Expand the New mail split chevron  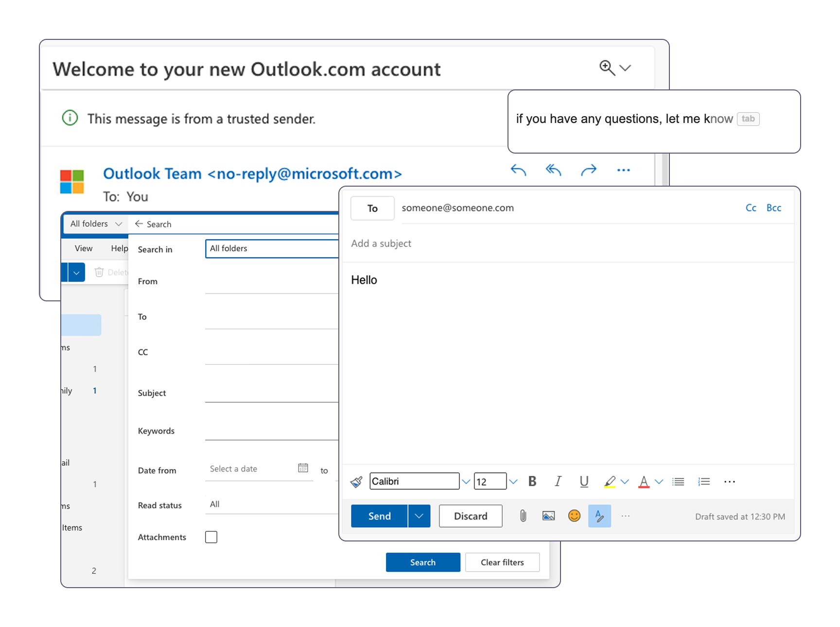[76, 273]
